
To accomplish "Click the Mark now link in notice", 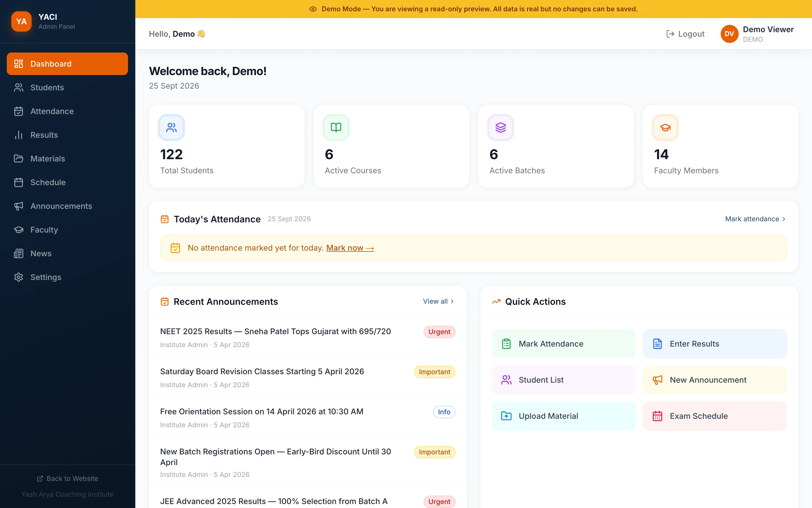I will click(350, 248).
